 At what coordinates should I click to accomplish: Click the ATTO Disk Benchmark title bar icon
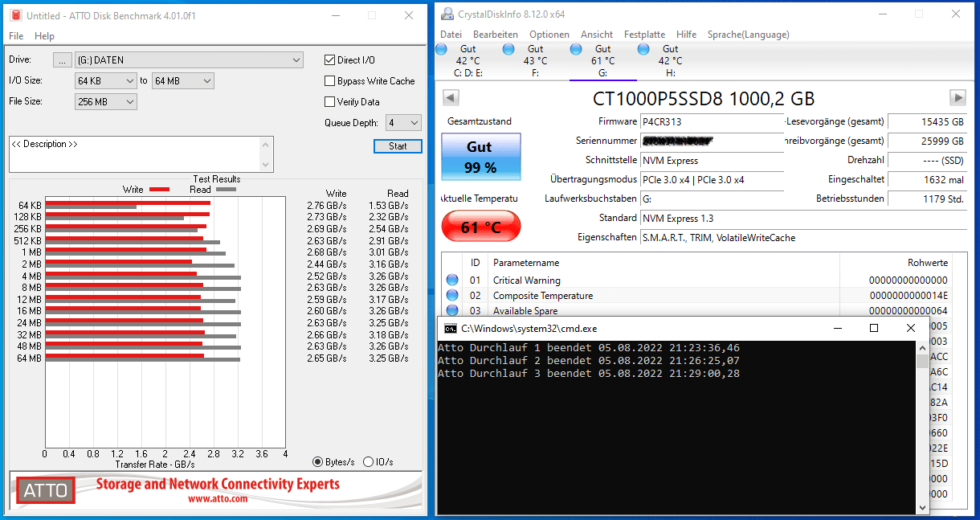(x=16, y=15)
